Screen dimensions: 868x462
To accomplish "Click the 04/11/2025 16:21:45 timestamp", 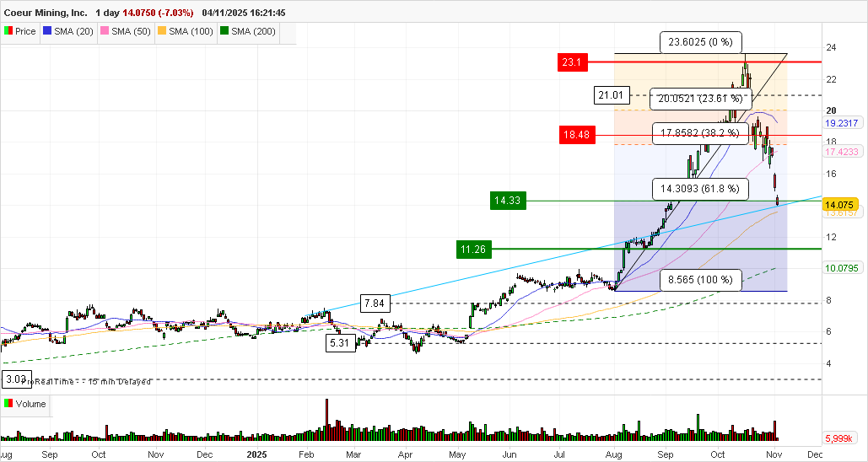I will point(244,13).
